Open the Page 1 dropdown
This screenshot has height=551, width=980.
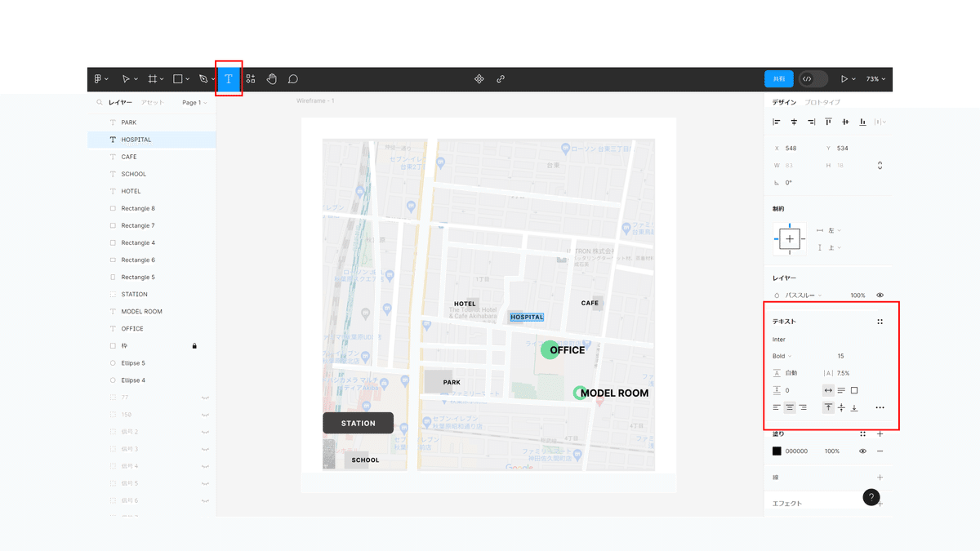coord(194,103)
